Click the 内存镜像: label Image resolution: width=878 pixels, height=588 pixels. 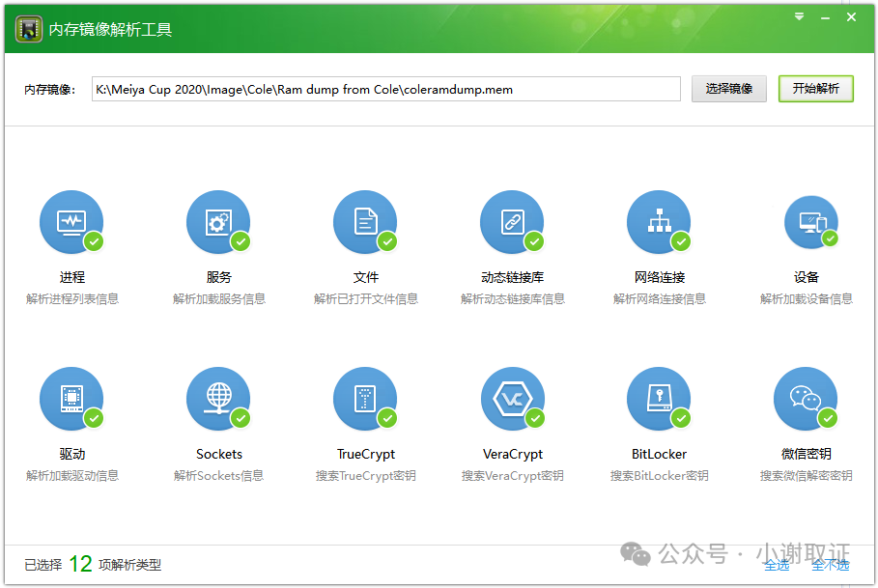click(x=50, y=90)
